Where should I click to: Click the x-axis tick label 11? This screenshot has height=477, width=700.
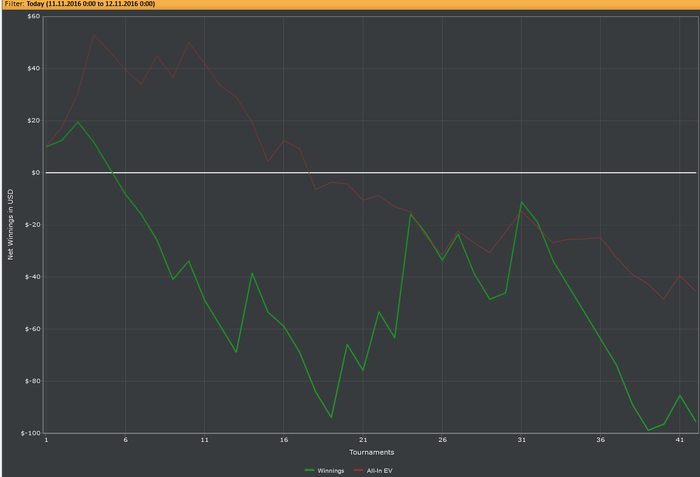click(204, 440)
